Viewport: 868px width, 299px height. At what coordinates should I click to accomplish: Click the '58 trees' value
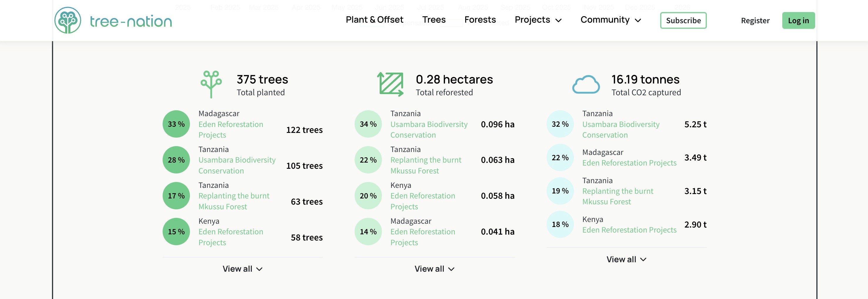pos(307,238)
